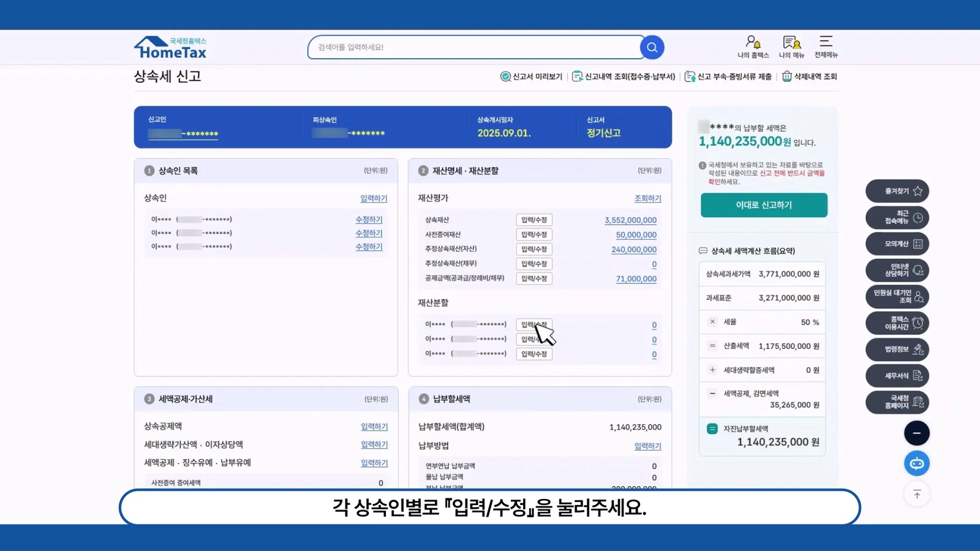Click the 240,000,000 추정상속재산 amount
This screenshot has width=980, height=551.
pyautogui.click(x=634, y=250)
